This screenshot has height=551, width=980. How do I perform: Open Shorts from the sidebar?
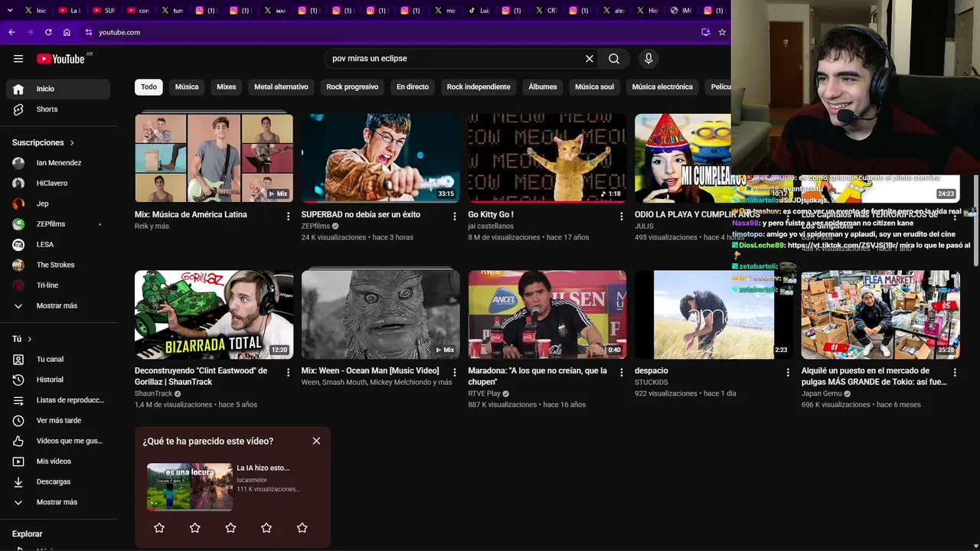(x=58, y=109)
